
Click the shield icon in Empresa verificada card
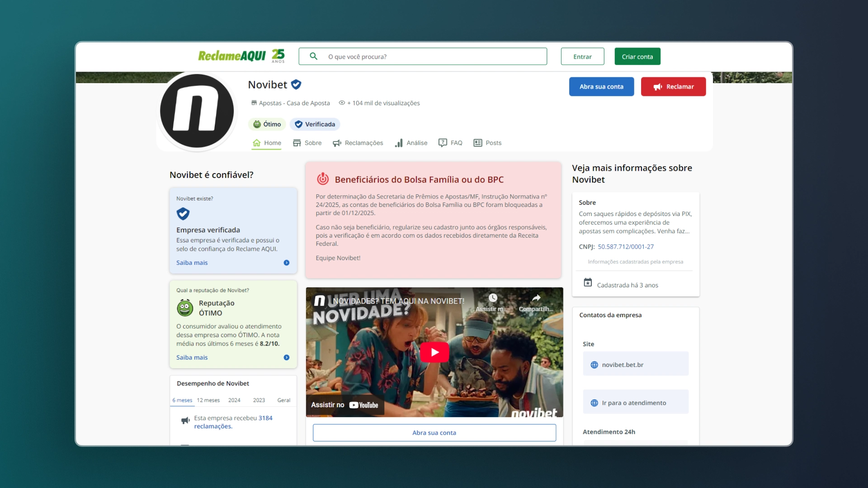click(x=183, y=213)
